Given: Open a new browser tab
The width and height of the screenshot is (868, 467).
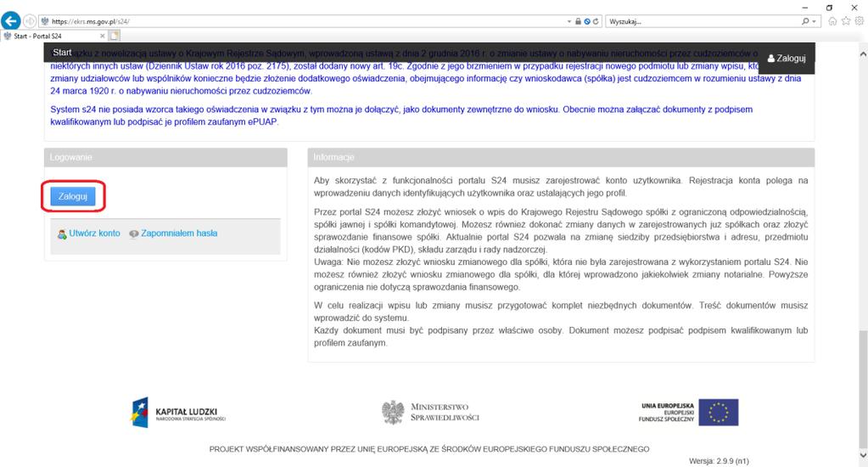Looking at the screenshot, I should point(114,36).
